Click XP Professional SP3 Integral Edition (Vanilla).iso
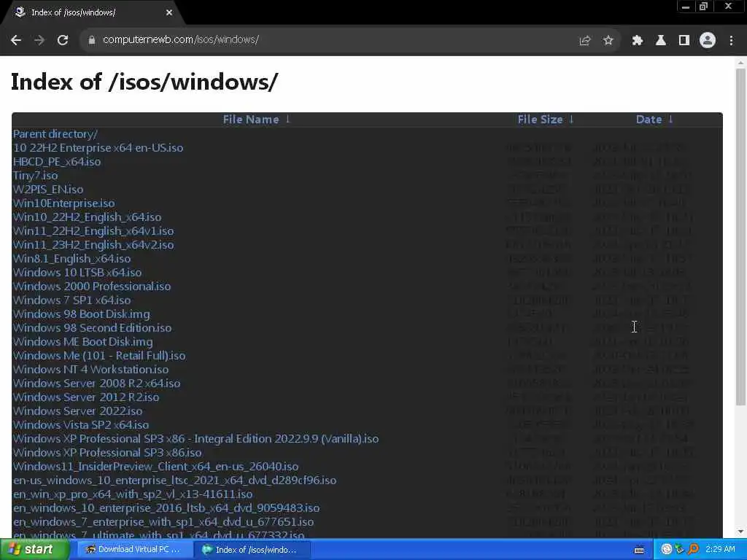Viewport: 747px width, 560px height. click(196, 438)
